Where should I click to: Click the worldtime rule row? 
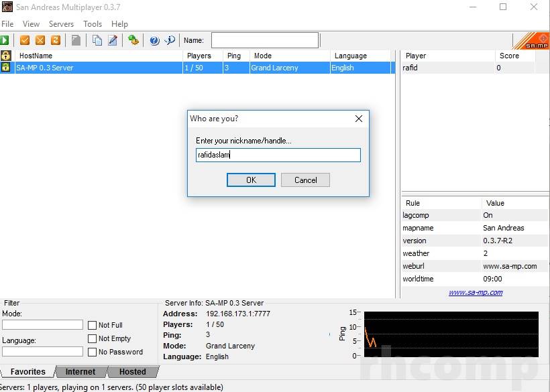click(x=475, y=279)
